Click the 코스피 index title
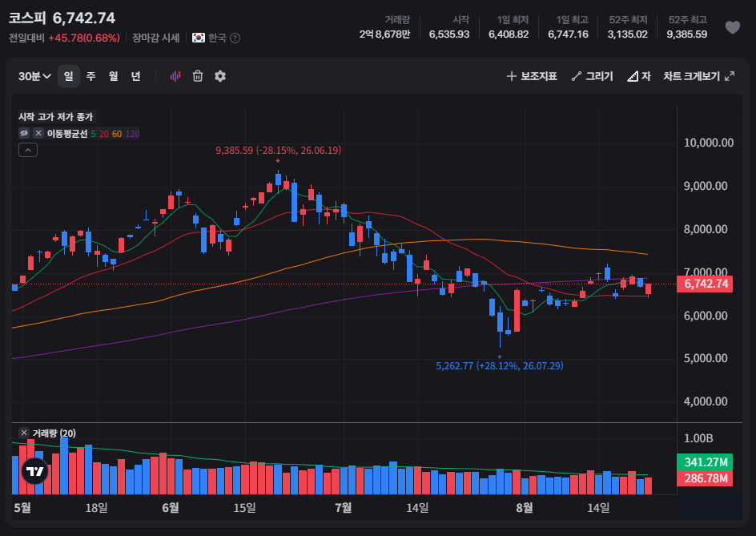 tap(27, 18)
